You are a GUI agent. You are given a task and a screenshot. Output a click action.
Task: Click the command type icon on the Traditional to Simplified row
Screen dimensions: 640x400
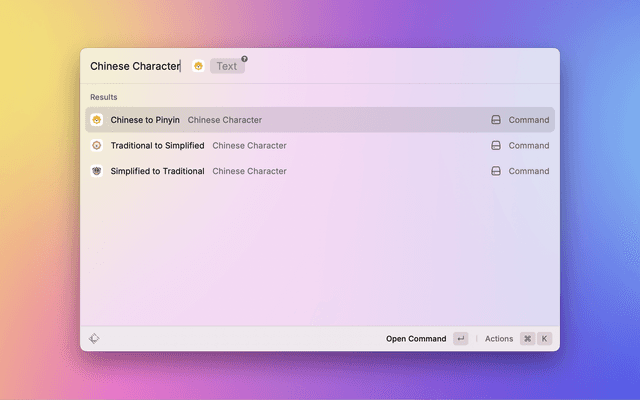(x=495, y=145)
